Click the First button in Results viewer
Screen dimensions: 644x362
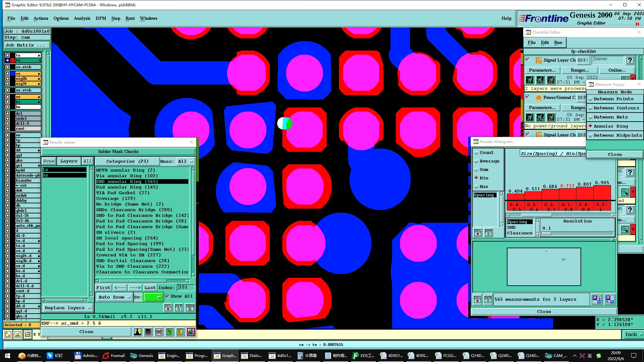pos(103,288)
